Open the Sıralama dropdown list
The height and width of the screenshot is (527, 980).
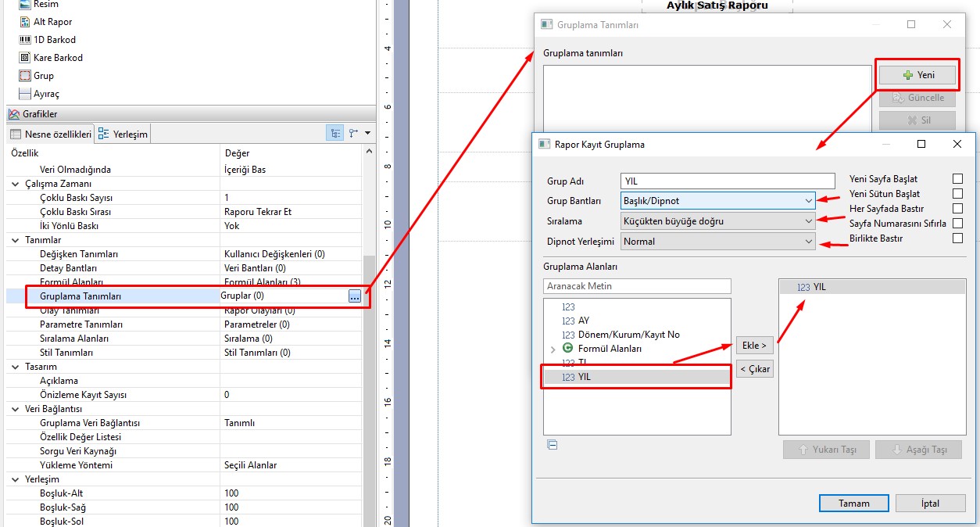tap(808, 221)
